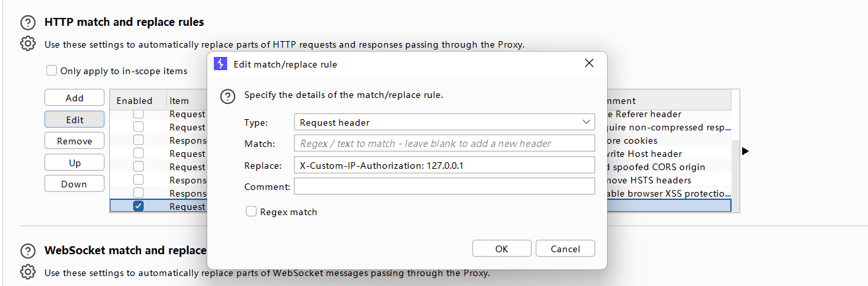Click Add to create a new rule
This screenshot has width=868, height=286.
point(75,98)
